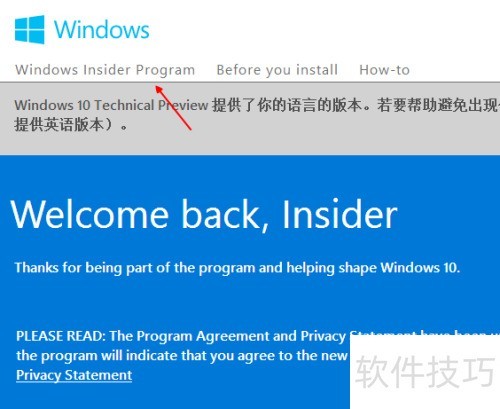Click Windows 10 Technical Preview in gray banner

tap(111, 105)
